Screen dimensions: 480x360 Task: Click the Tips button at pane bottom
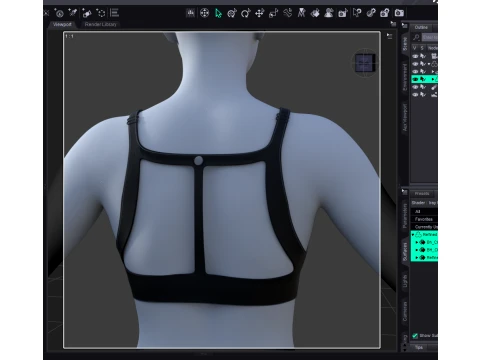(419, 347)
